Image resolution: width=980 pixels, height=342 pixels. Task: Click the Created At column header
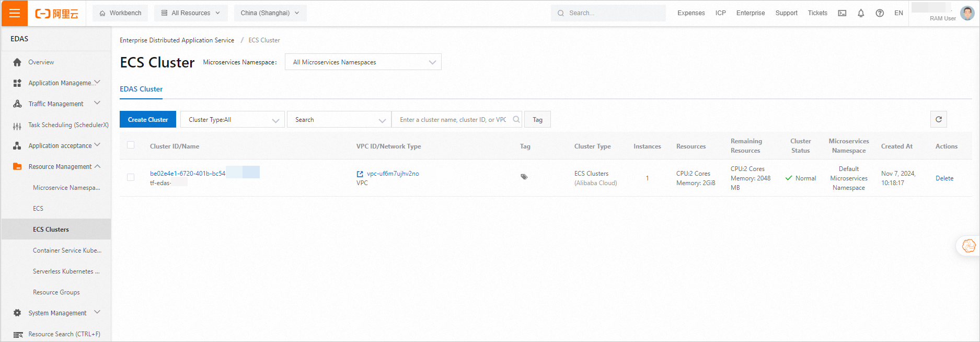pos(897,146)
